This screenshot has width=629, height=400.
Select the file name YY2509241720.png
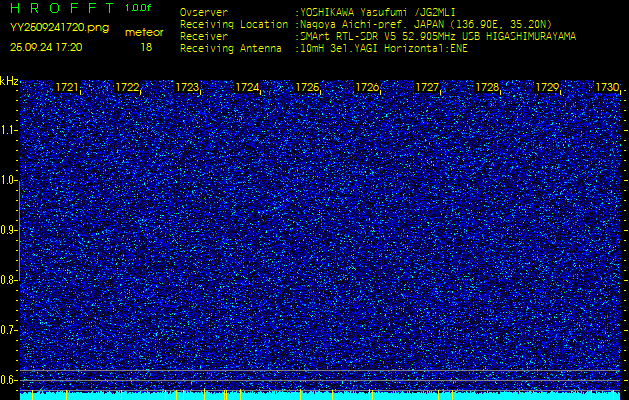pyautogui.click(x=59, y=28)
